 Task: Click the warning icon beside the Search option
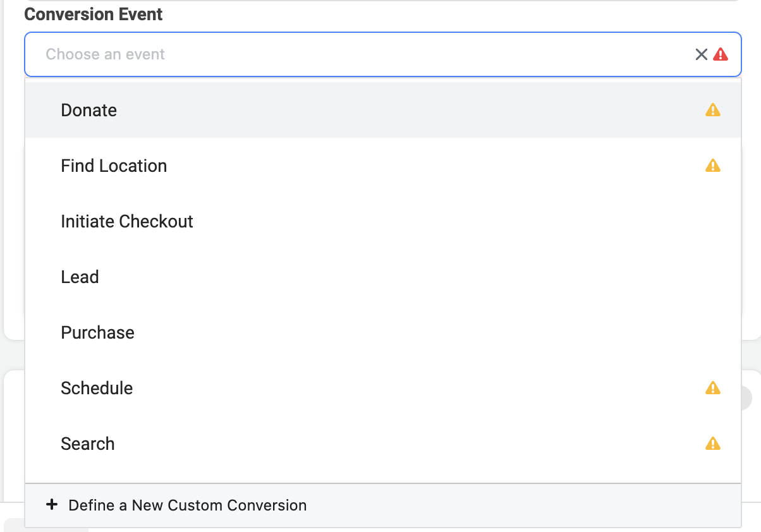(x=713, y=444)
